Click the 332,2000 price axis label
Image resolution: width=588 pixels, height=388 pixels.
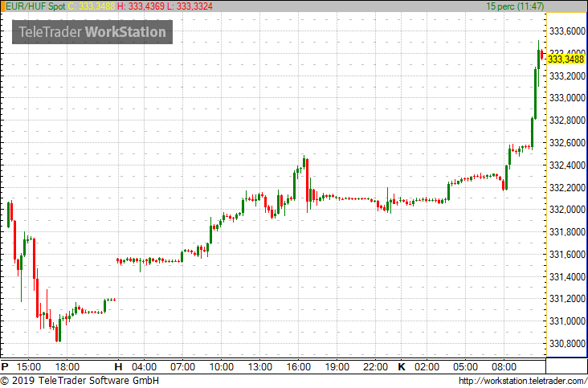pos(567,187)
